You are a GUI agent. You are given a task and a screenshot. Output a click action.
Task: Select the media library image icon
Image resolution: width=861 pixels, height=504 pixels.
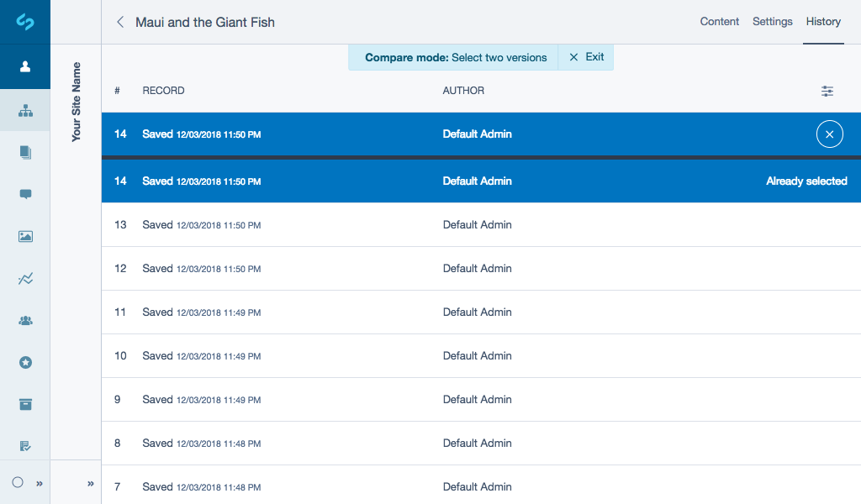coord(25,236)
